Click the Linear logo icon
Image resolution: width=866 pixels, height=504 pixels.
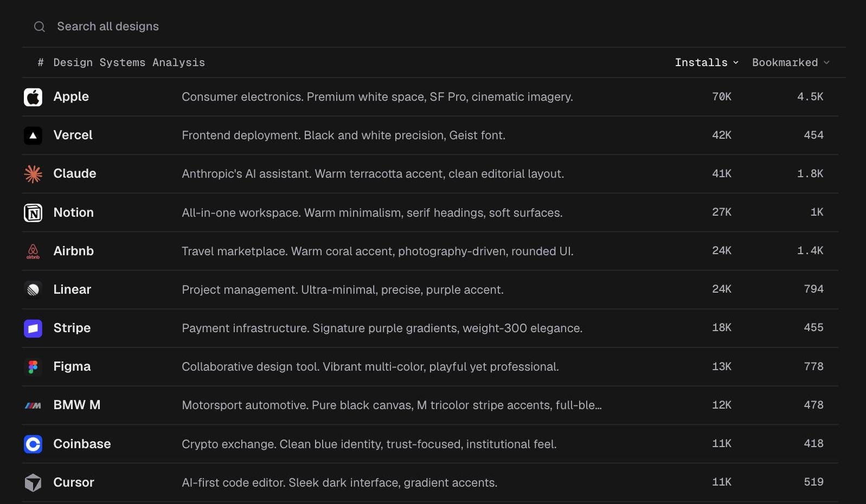(33, 290)
